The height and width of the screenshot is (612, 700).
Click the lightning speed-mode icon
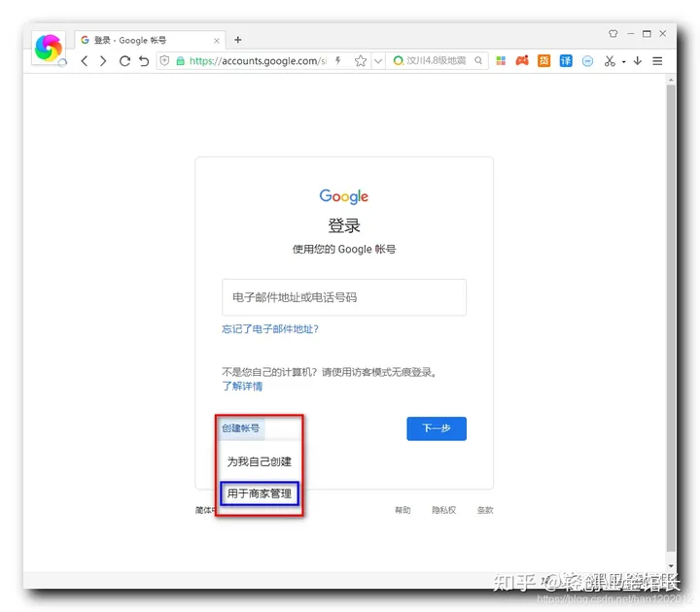pos(338,60)
